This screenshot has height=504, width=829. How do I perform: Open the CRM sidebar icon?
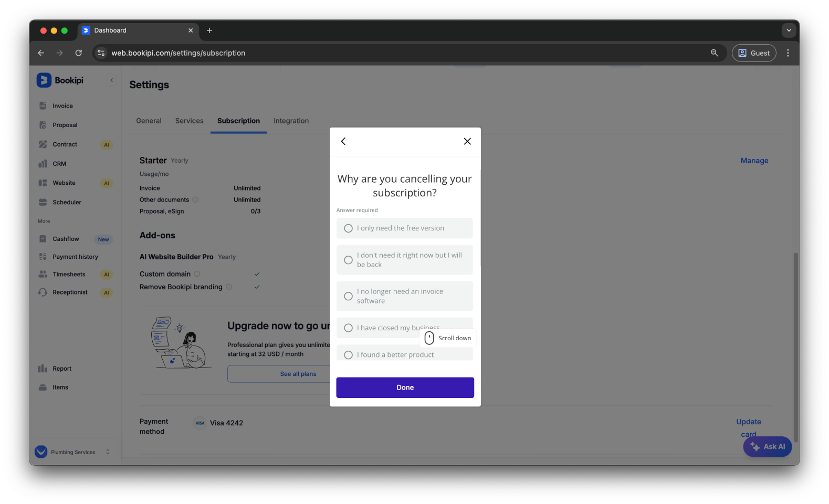pos(43,164)
